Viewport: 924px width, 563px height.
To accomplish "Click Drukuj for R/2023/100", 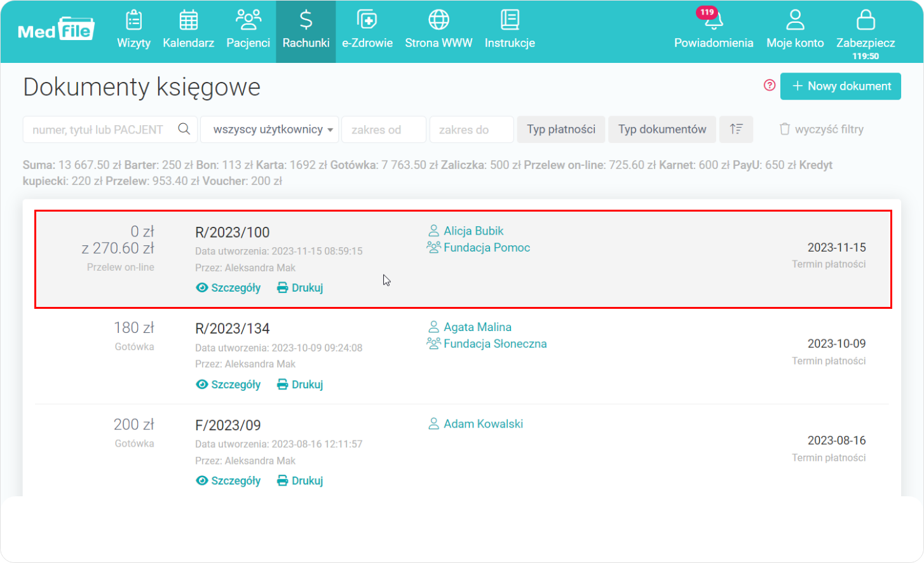I will pyautogui.click(x=300, y=288).
